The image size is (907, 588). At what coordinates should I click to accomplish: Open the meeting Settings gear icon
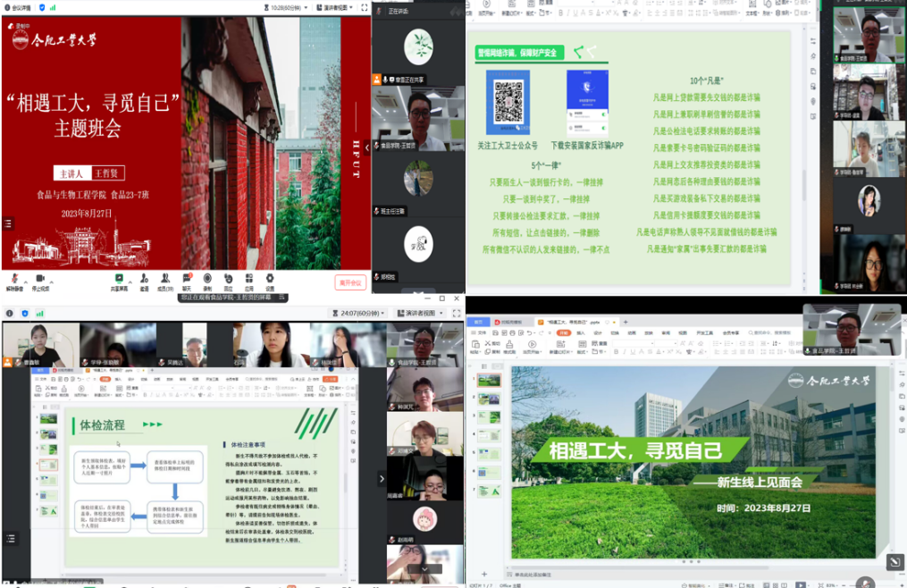coord(270,278)
